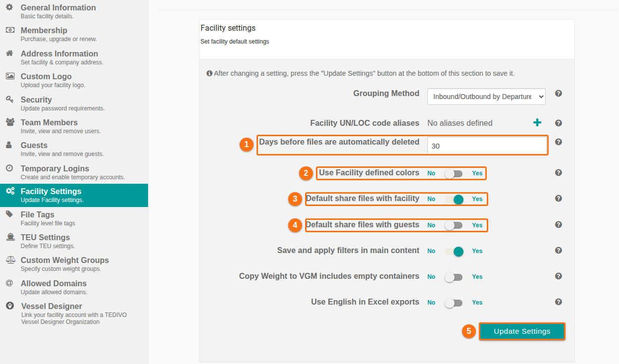Screen dimensions: 619x364
Task: Click the Address Information home icon
Action: [9, 53]
